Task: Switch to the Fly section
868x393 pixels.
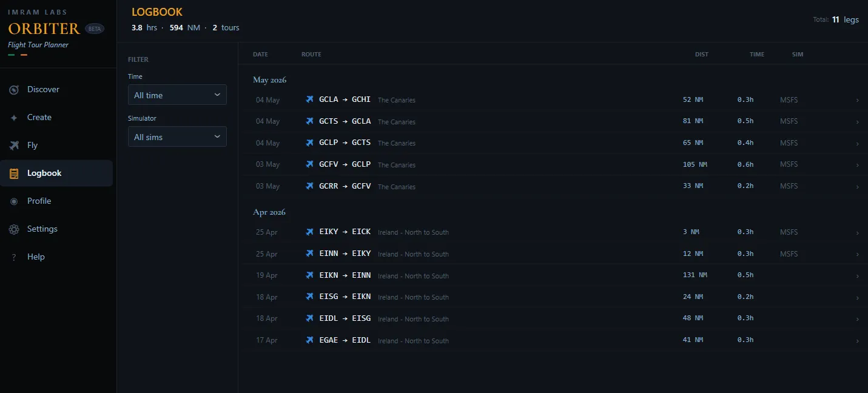Action: (56, 146)
